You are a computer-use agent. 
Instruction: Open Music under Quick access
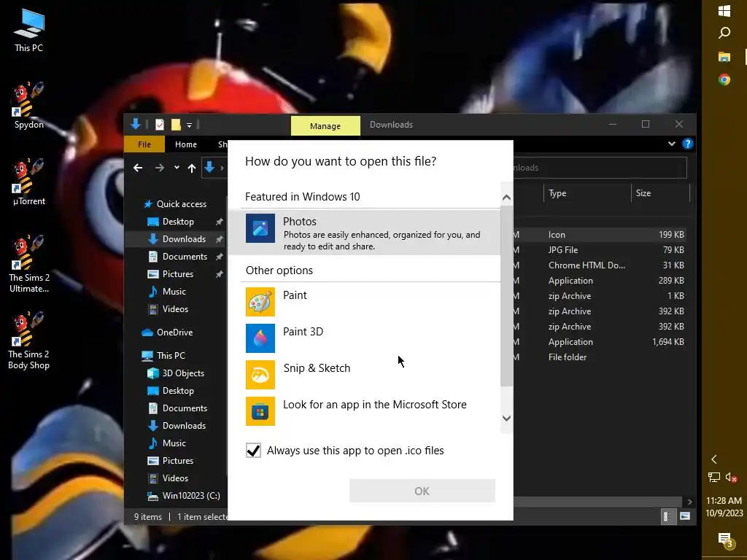[x=174, y=292]
